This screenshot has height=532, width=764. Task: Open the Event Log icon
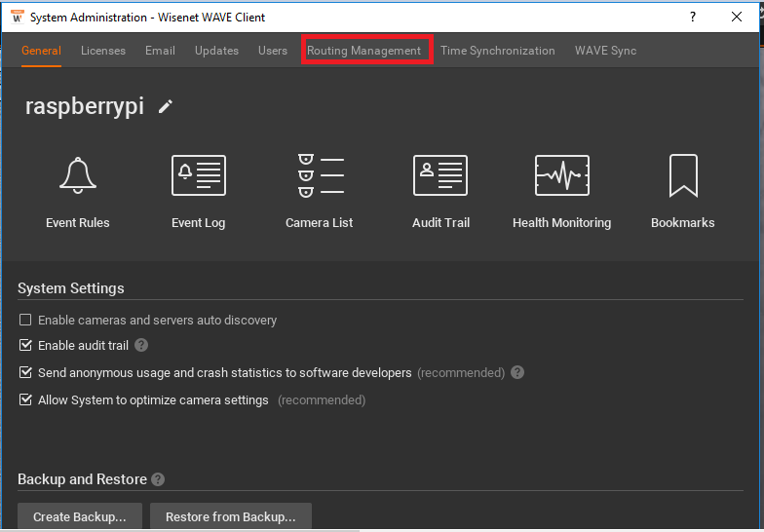tap(199, 175)
